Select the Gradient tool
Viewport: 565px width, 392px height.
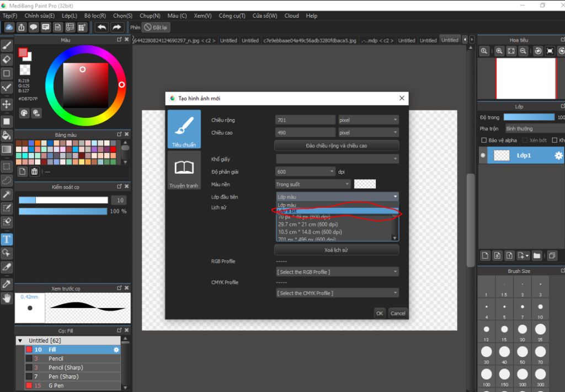pyautogui.click(x=7, y=149)
